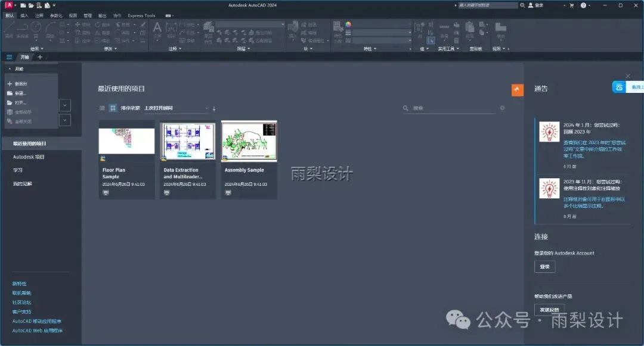Click the magnifier search icon in title bar

click(522, 5)
